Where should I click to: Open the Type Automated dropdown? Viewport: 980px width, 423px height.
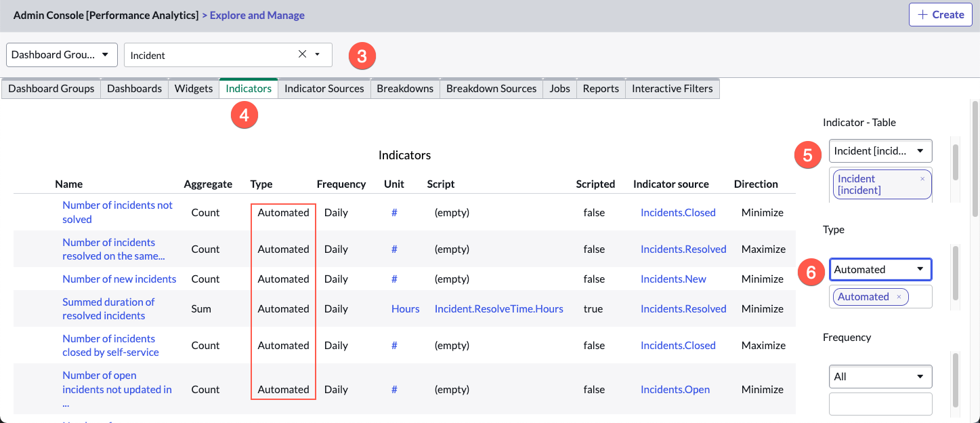point(880,269)
